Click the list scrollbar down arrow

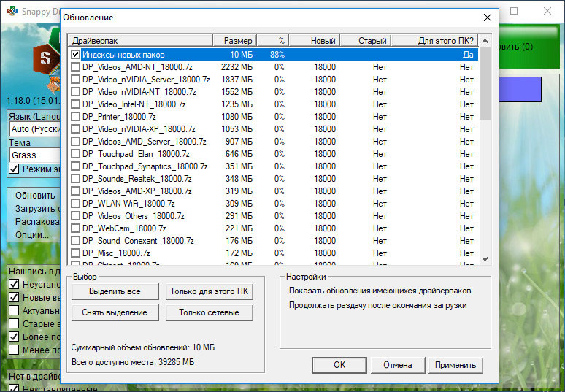[x=485, y=258]
